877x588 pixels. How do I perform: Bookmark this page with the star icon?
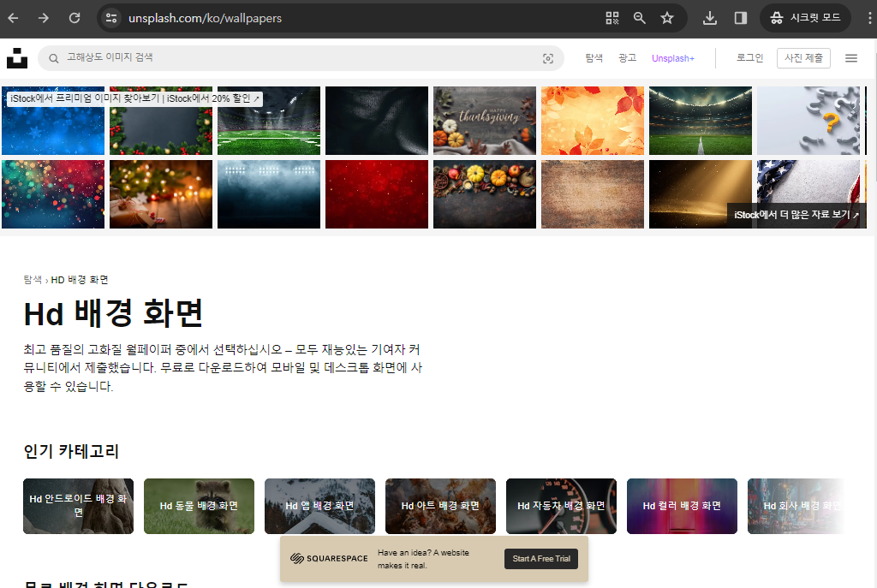666,18
